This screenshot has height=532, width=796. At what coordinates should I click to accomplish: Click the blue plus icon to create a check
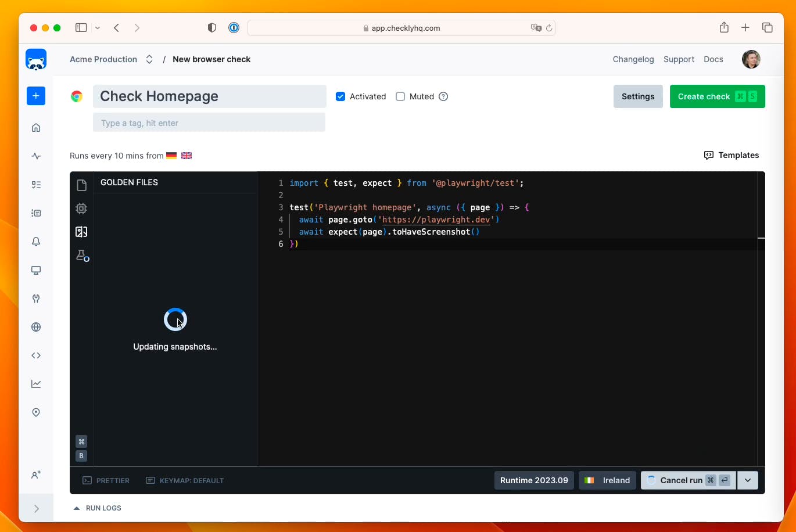(35, 96)
